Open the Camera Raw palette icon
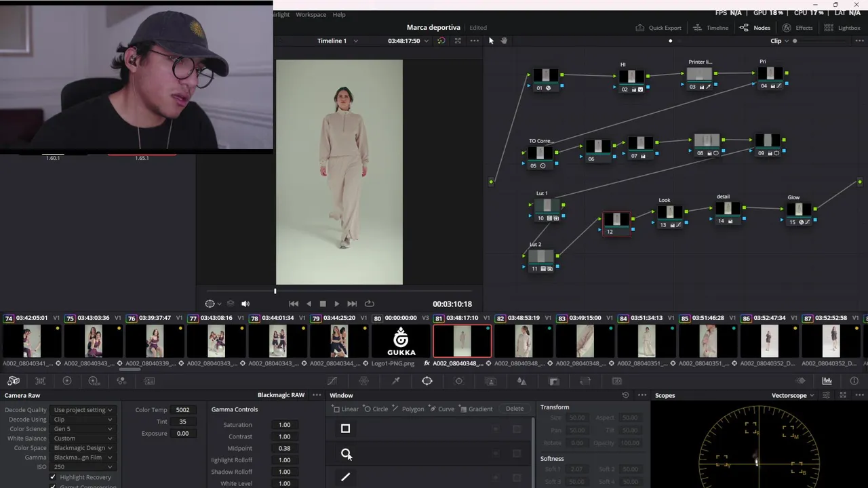Screen dimensions: 868x488 tap(13, 381)
